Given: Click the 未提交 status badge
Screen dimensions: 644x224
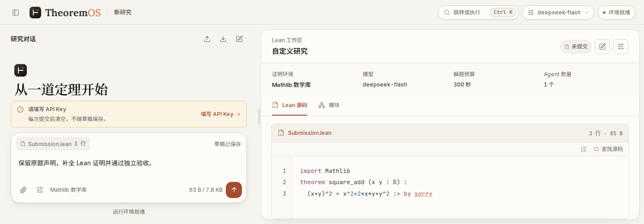Looking at the screenshot, I should pyautogui.click(x=576, y=47).
